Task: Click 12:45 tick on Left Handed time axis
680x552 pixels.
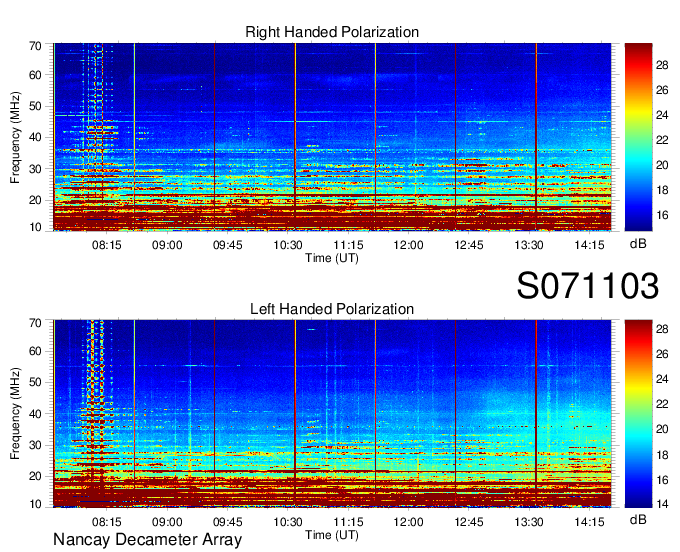Action: (469, 522)
